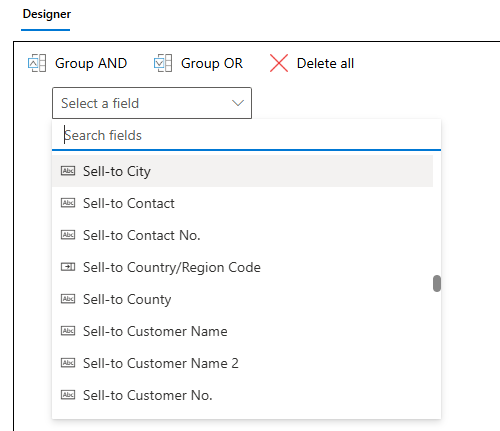This screenshot has width=500, height=431.
Task: Click text-type icon beside Sell-to Customer Name 2
Action: (68, 363)
